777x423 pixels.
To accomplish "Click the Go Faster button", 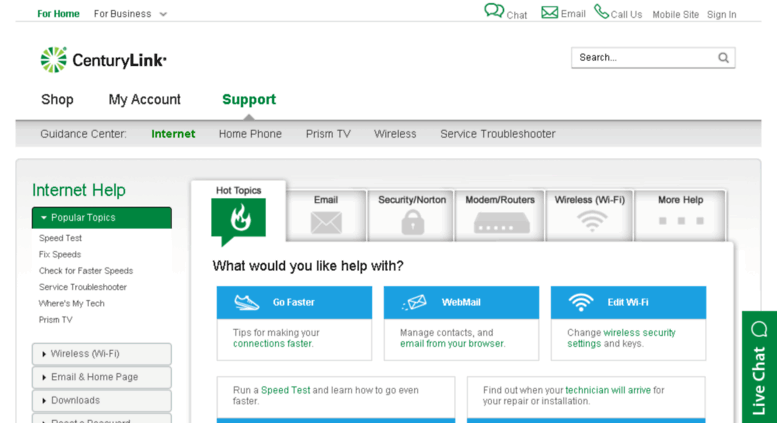I will 294,302.
